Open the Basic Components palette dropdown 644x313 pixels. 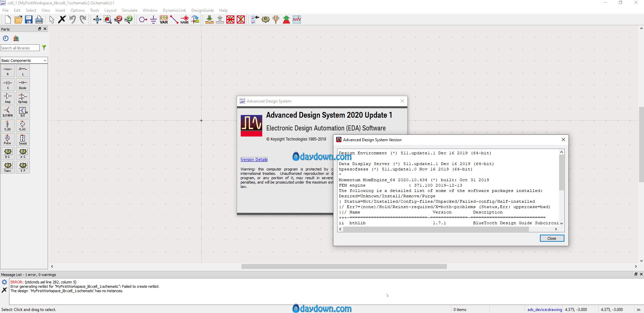(x=24, y=60)
